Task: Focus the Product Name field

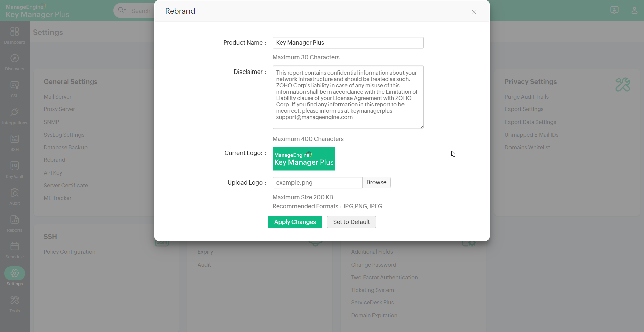Action: (x=348, y=43)
